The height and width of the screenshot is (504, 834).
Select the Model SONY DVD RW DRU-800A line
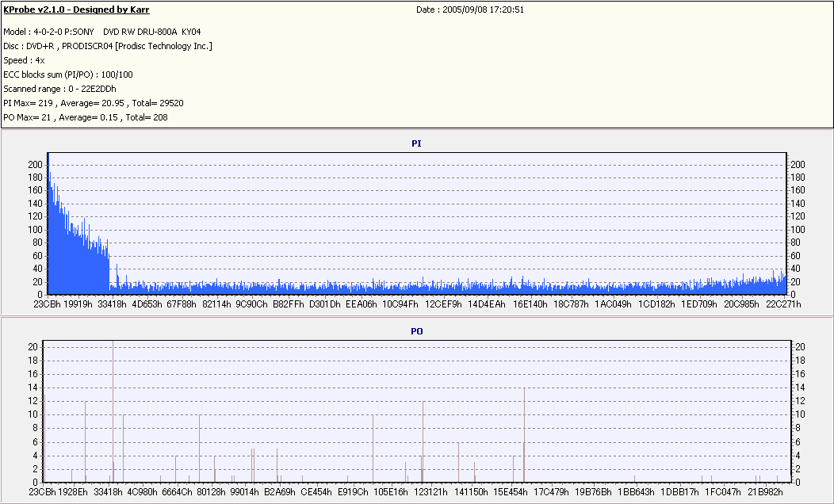click(x=101, y=32)
